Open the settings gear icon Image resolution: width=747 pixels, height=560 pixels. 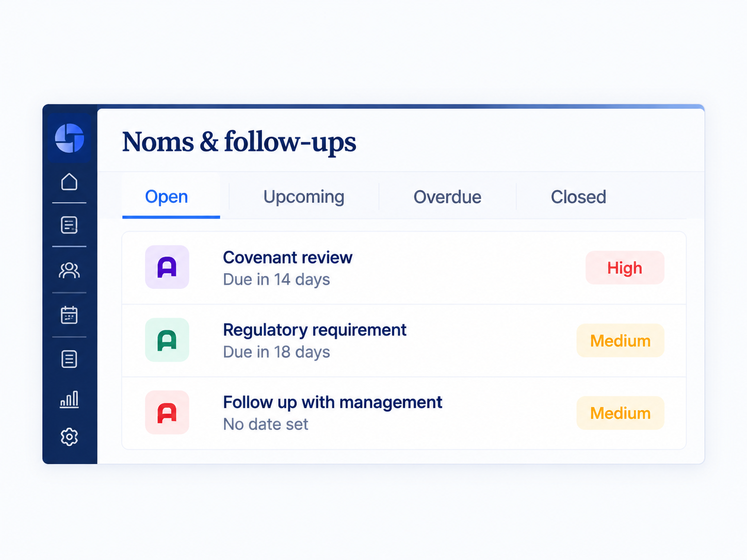(x=69, y=437)
